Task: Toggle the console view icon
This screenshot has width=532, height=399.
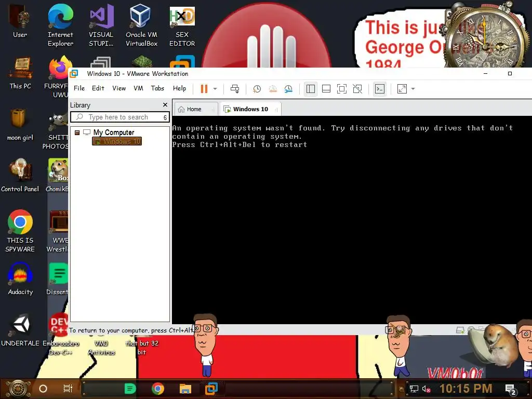Action: [380, 89]
